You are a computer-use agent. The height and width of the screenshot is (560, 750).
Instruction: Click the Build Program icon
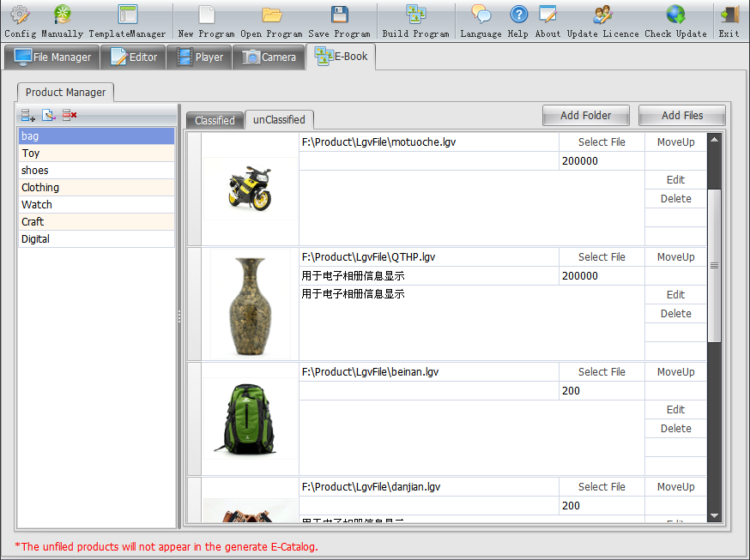[415, 15]
